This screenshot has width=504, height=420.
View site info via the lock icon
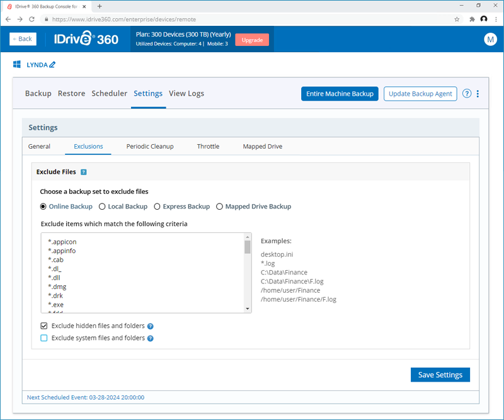coord(46,20)
